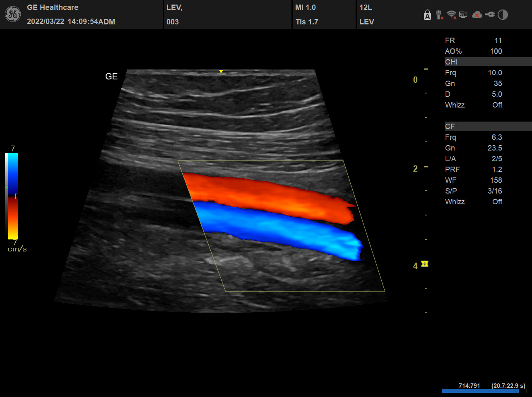The height and width of the screenshot is (397, 532).
Task: Click the GE Healthcare logo
Action: [12, 14]
